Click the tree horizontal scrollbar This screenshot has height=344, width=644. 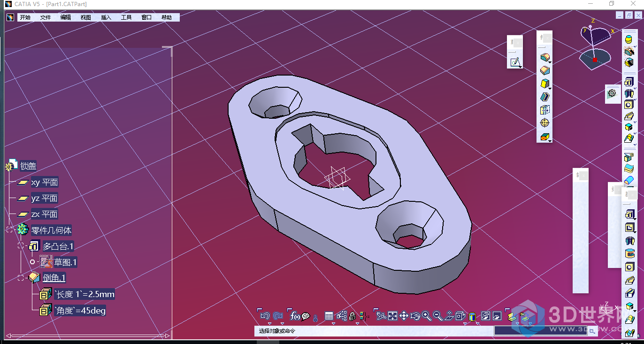87,336
